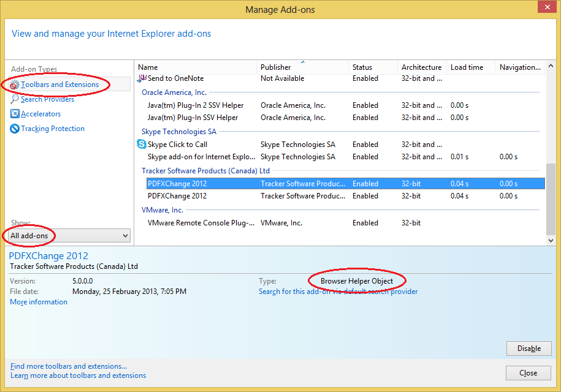Click the Browser Helper Object type text
The height and width of the screenshot is (392, 561).
(x=357, y=281)
